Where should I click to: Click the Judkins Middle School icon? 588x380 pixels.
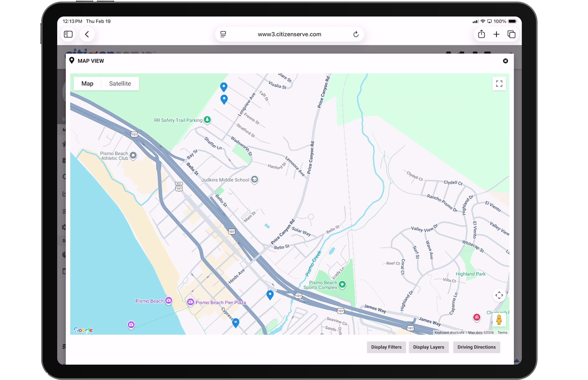coord(254,180)
